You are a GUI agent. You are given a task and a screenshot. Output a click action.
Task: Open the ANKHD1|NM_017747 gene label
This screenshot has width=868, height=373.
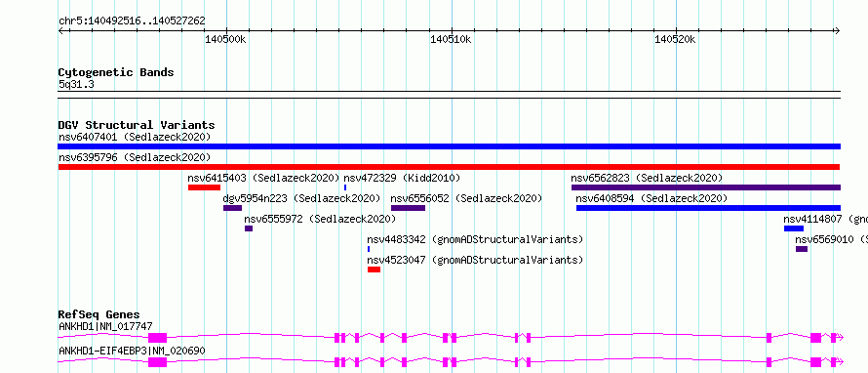click(x=105, y=326)
